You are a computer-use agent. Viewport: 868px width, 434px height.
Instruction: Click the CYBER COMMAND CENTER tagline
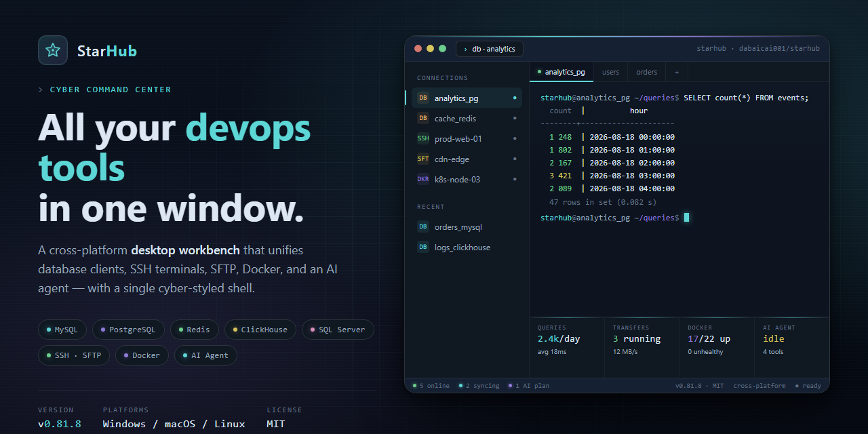(111, 90)
